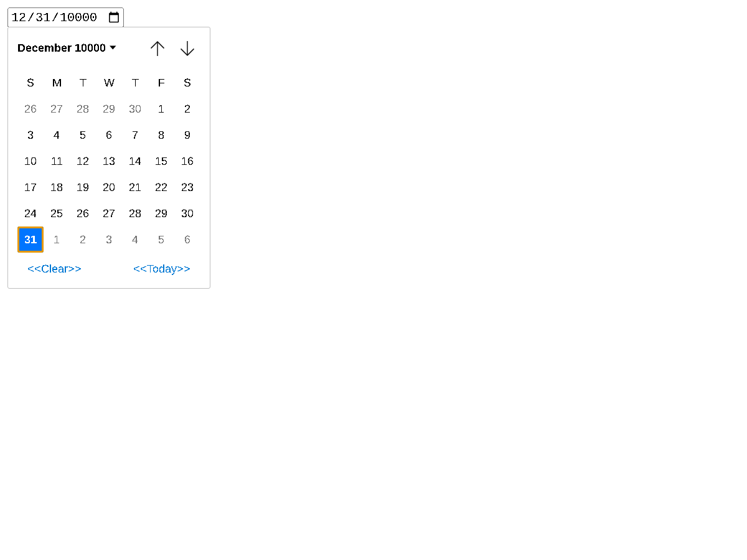Select day 1 of December
Viewport: 747px width, 560px height.
[x=161, y=109]
